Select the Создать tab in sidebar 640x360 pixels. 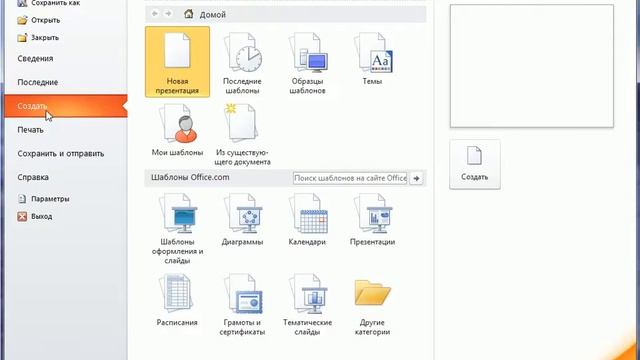tap(66, 106)
